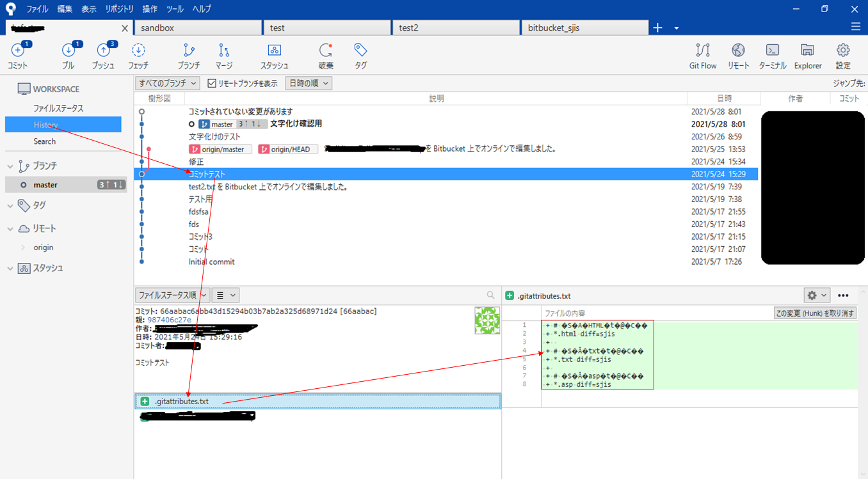Open the list view mode dropdown
The width and height of the screenshot is (868, 479).
coord(225,295)
